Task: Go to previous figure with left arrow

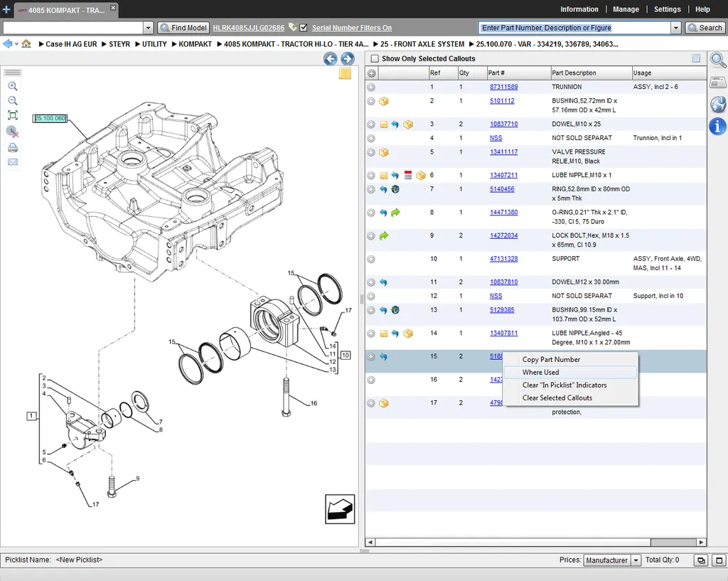Action: (330, 58)
